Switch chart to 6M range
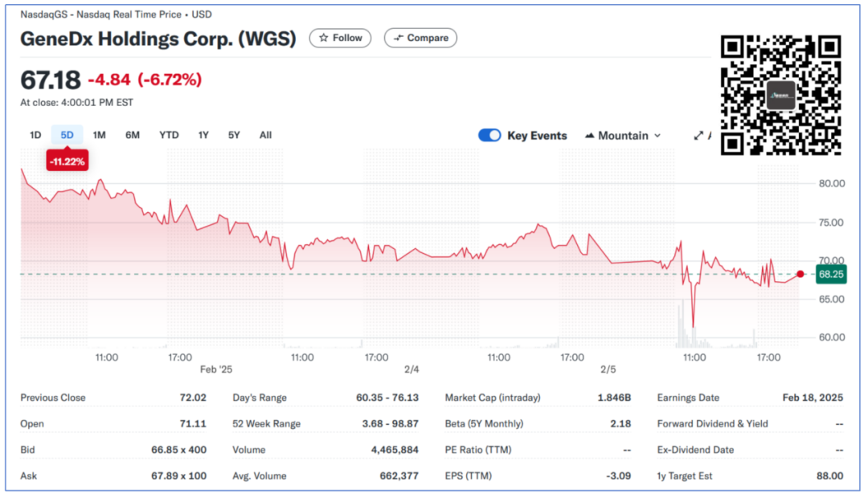The image size is (868, 498). [133, 135]
